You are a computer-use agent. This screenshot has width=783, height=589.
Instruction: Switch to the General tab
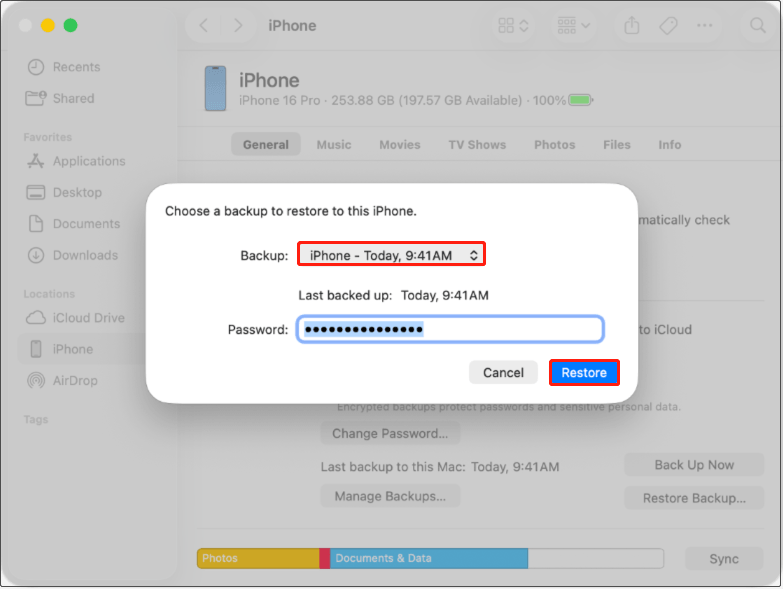point(266,145)
